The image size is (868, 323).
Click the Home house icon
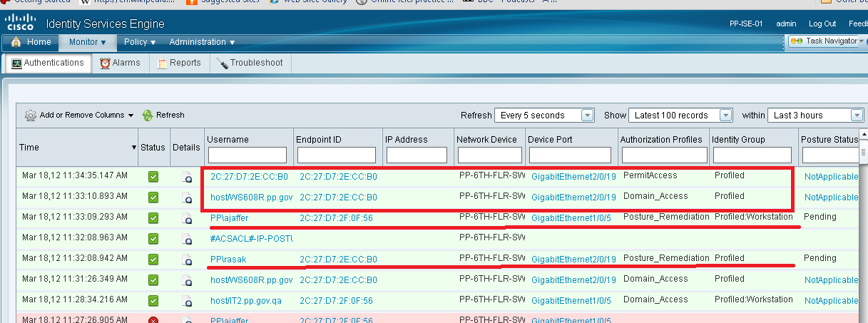coord(16,42)
